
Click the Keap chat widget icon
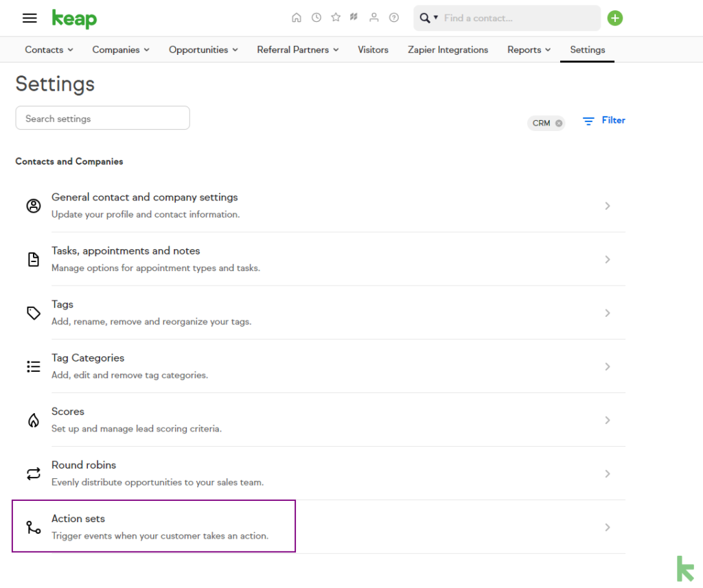pyautogui.click(x=685, y=569)
